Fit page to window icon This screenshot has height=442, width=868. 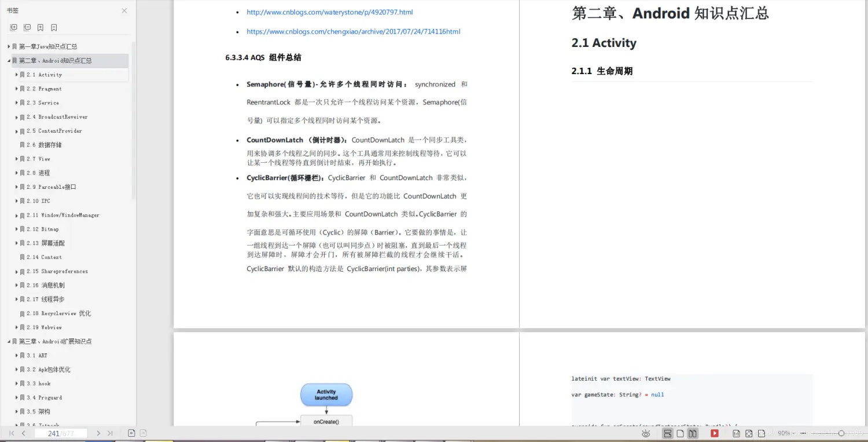(x=749, y=433)
